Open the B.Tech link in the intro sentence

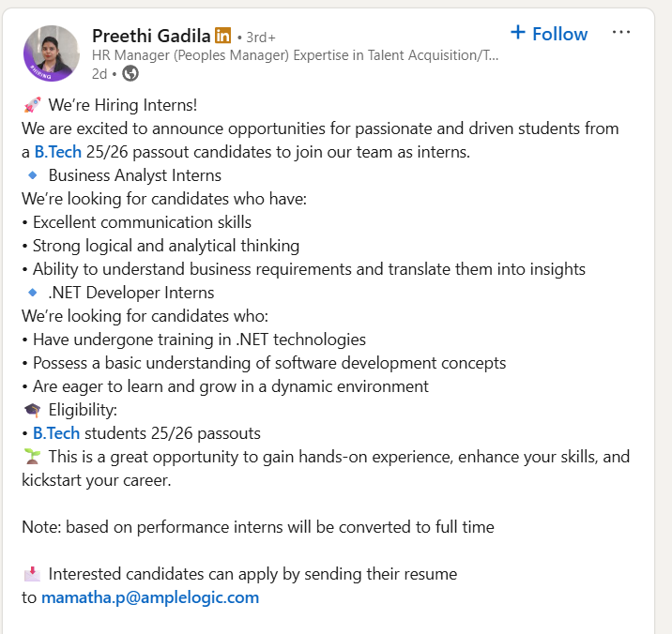point(57,152)
